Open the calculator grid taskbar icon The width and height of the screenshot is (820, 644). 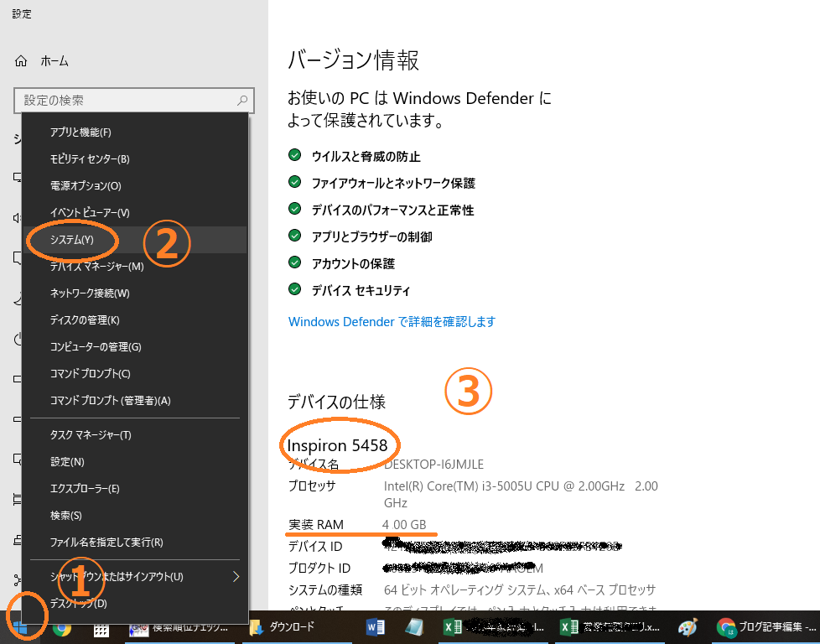[x=101, y=628]
